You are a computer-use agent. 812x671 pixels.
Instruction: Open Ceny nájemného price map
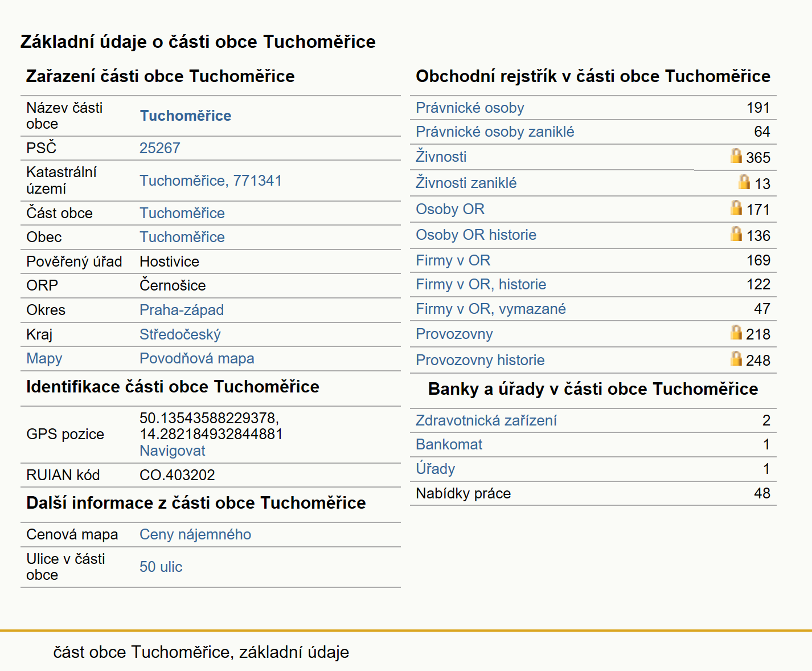(x=195, y=534)
